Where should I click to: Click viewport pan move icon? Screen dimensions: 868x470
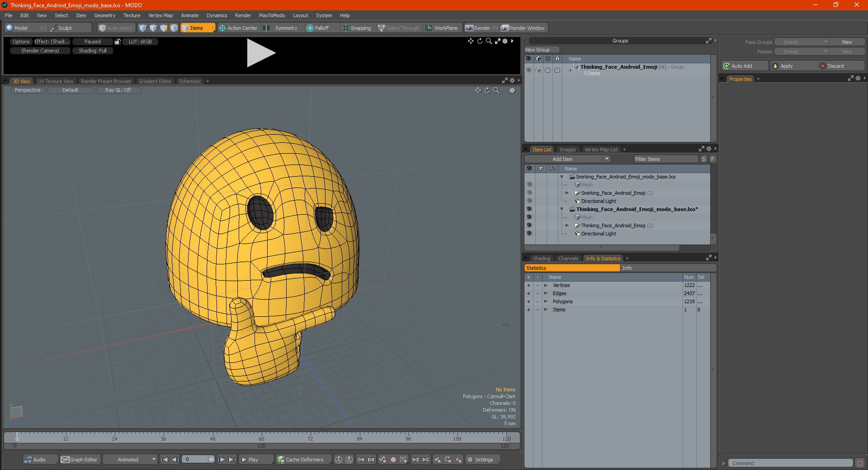tap(478, 90)
